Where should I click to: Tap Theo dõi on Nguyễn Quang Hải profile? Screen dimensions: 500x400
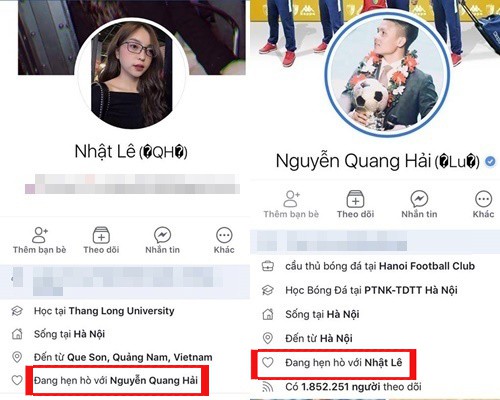[355, 204]
